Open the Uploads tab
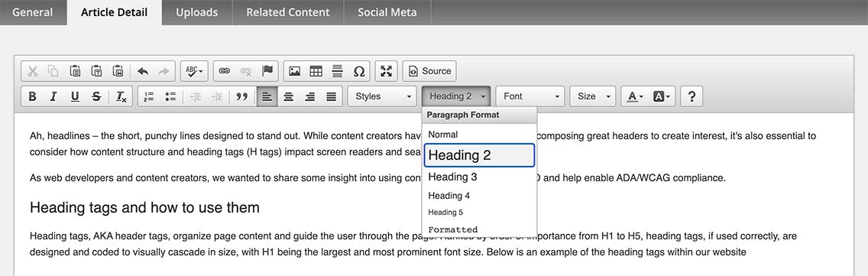This screenshot has width=868, height=276. pyautogui.click(x=196, y=12)
